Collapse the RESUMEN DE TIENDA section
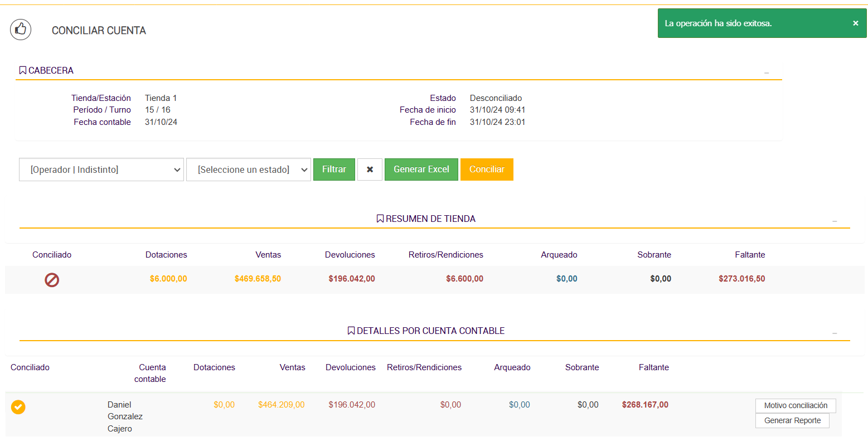This screenshot has width=868, height=441. (835, 221)
